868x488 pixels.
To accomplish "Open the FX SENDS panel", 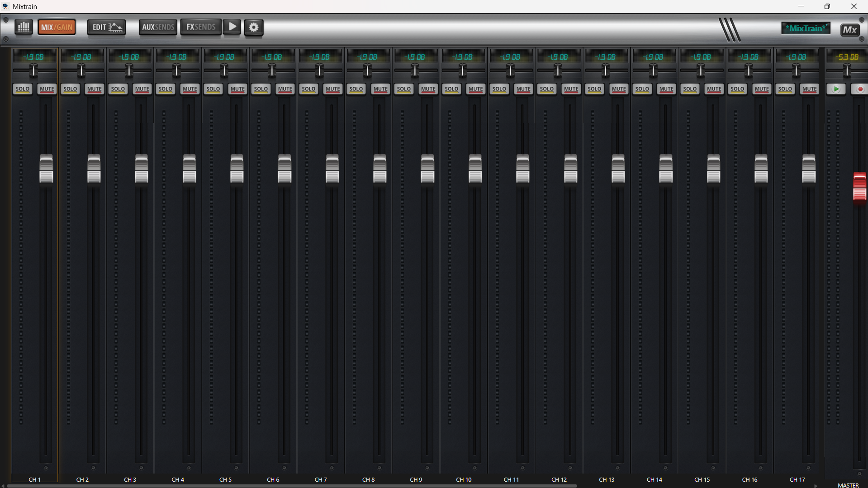I will pyautogui.click(x=200, y=27).
